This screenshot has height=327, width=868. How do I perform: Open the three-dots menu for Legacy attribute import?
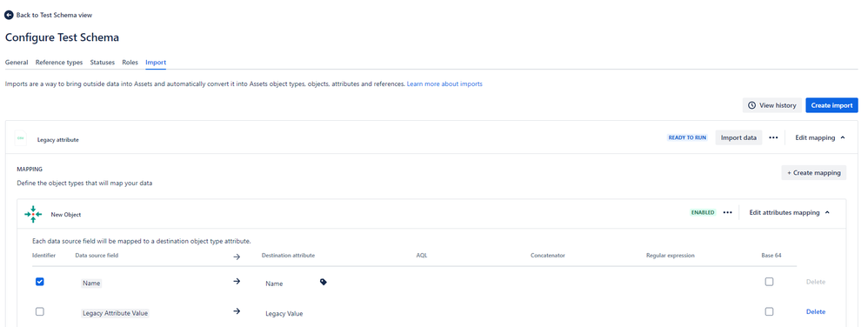(773, 137)
